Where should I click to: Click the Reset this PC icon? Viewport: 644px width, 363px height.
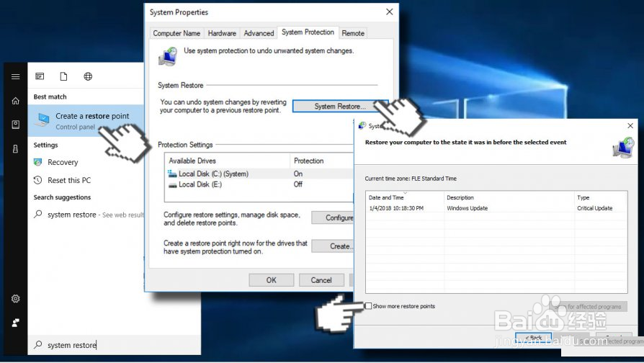(x=37, y=180)
